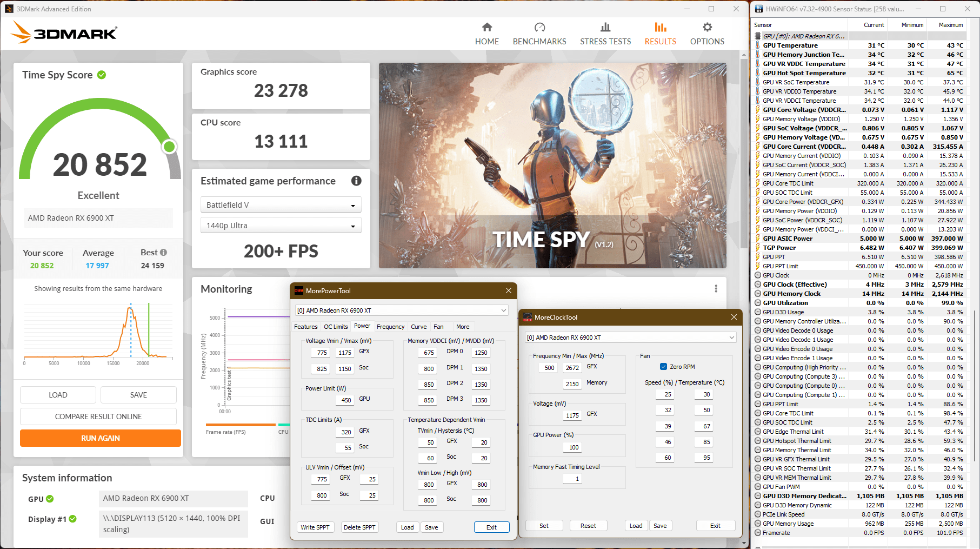Click the TDC Limits GFX field
980x549 pixels.
(x=345, y=432)
